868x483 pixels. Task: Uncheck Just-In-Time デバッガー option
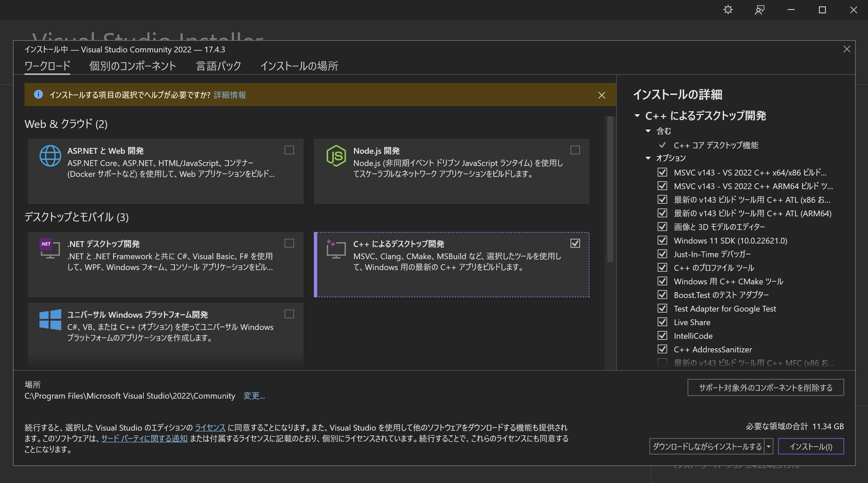coord(662,254)
